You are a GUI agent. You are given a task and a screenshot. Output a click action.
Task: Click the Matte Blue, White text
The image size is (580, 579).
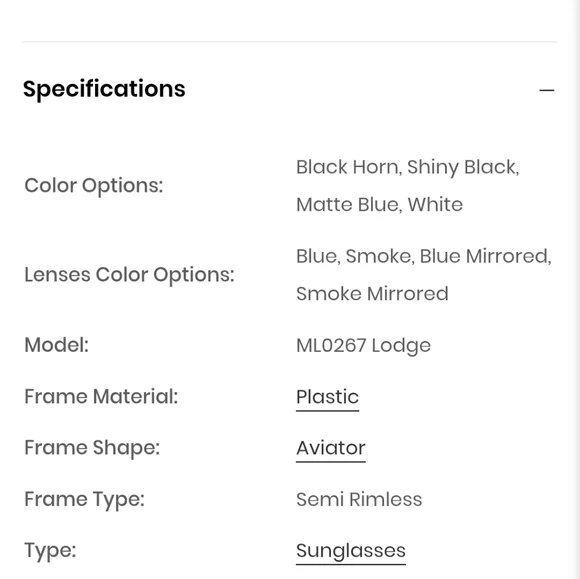[379, 205]
